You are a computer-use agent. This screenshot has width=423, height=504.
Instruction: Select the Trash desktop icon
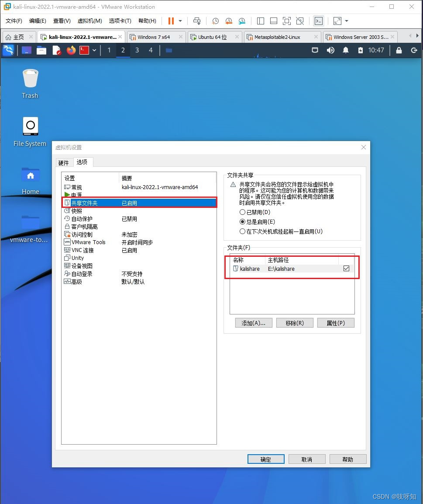point(30,83)
